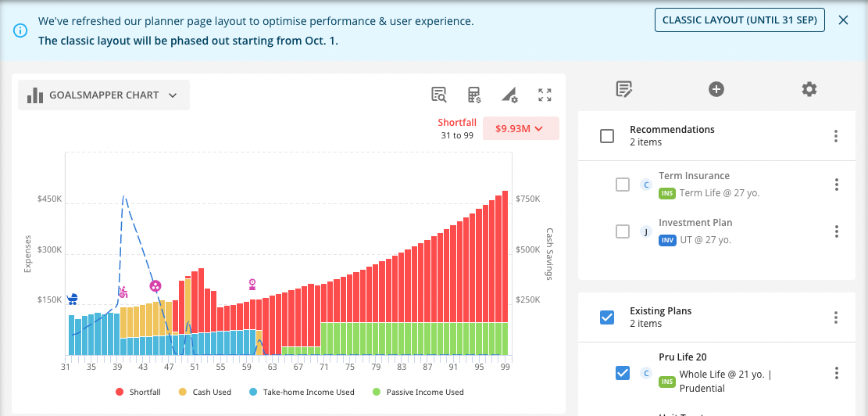Open the planner settings gear
This screenshot has height=416, width=868.
pyautogui.click(x=809, y=89)
